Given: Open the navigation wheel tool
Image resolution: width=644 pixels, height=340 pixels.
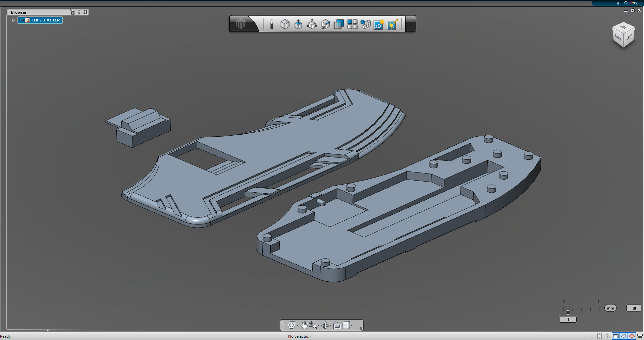Looking at the screenshot, I should pyautogui.click(x=291, y=325).
